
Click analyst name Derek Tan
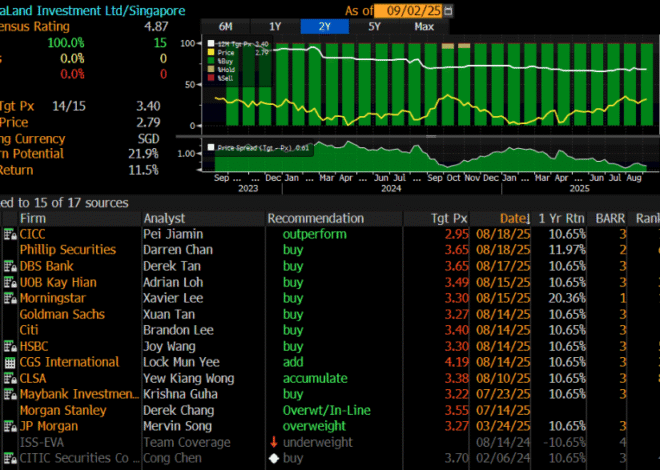[172, 266]
